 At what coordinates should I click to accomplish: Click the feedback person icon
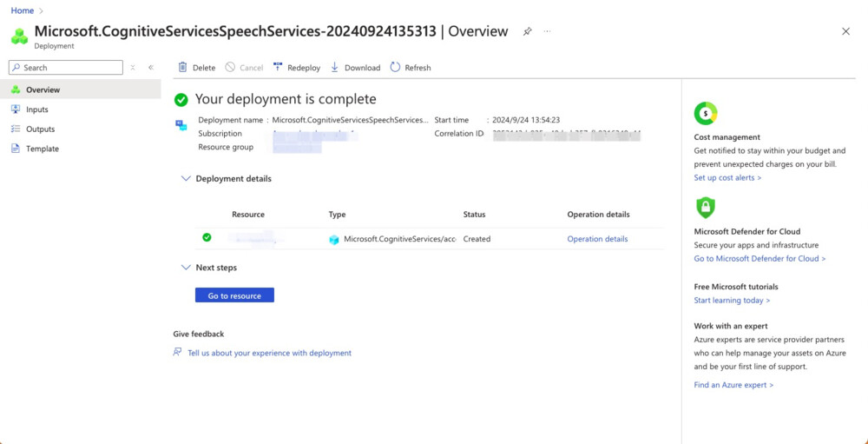177,352
